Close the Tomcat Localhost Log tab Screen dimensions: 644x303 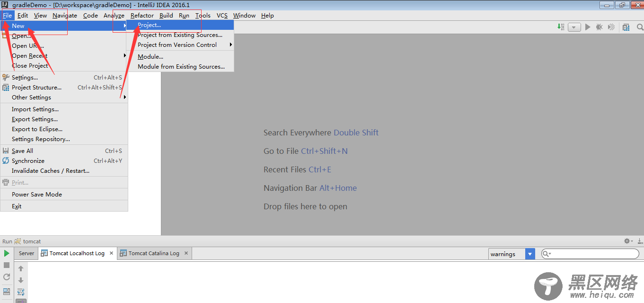[x=112, y=253]
